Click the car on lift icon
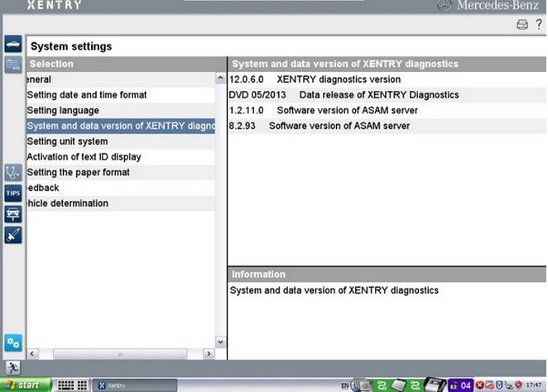Image resolution: width=548 pixels, height=392 pixels. [x=13, y=214]
